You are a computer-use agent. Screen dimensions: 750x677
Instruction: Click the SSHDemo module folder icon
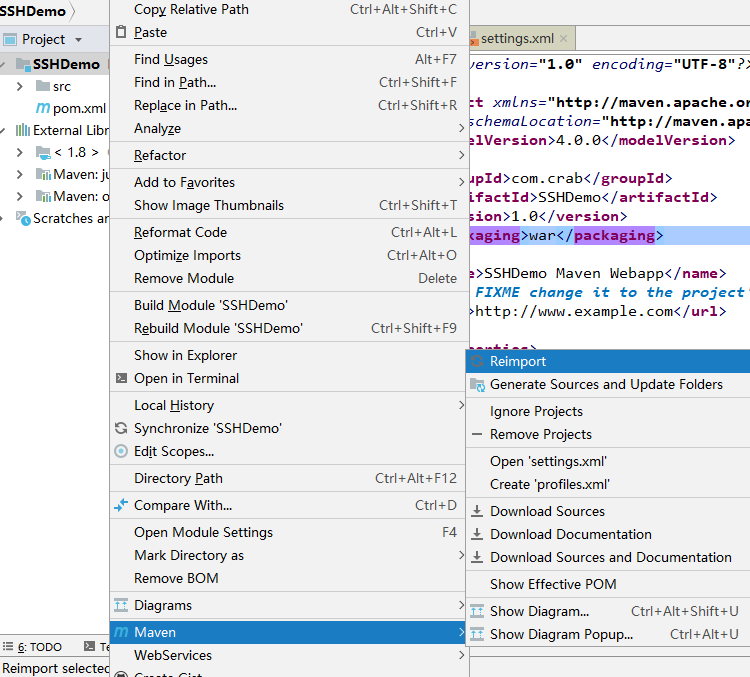(x=23, y=64)
